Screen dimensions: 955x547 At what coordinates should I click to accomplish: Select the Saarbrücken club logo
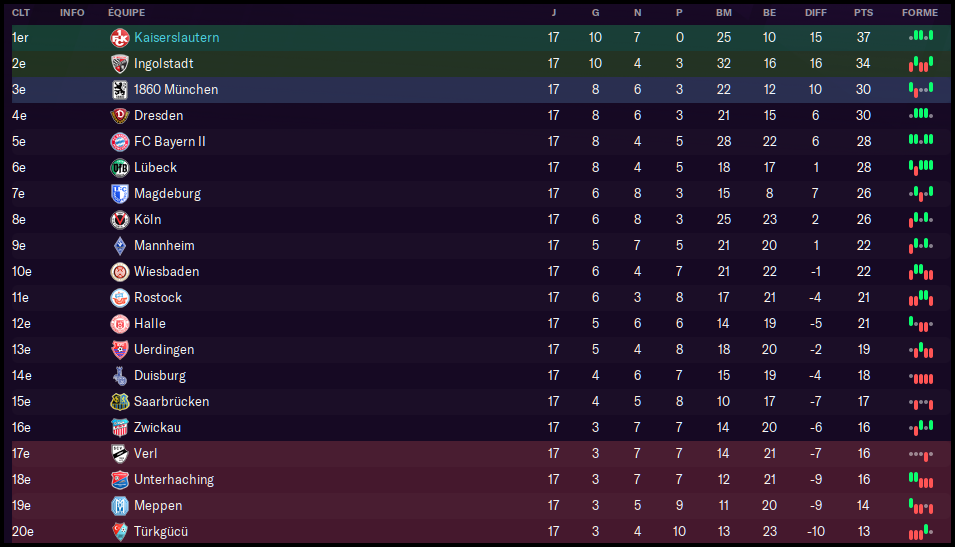click(120, 401)
